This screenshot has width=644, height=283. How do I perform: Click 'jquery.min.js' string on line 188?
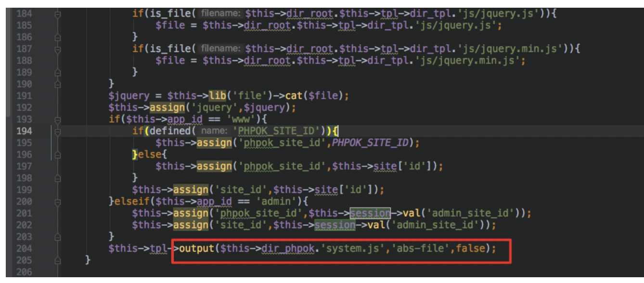pos(482,61)
